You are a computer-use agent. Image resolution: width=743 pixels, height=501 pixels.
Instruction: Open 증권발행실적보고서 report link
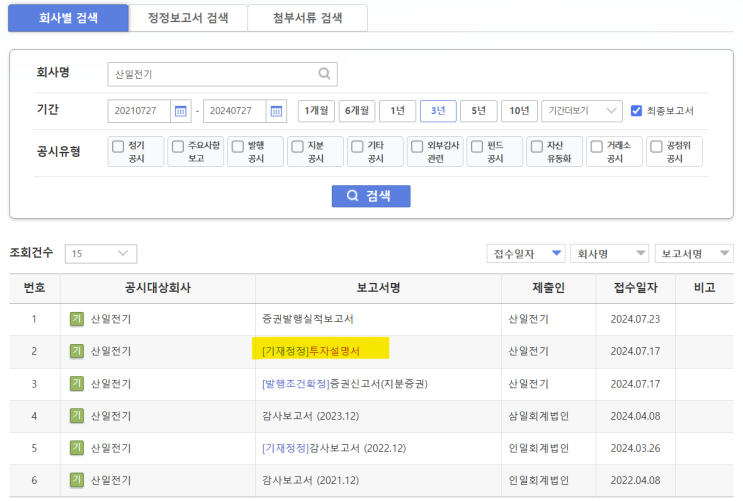(308, 319)
